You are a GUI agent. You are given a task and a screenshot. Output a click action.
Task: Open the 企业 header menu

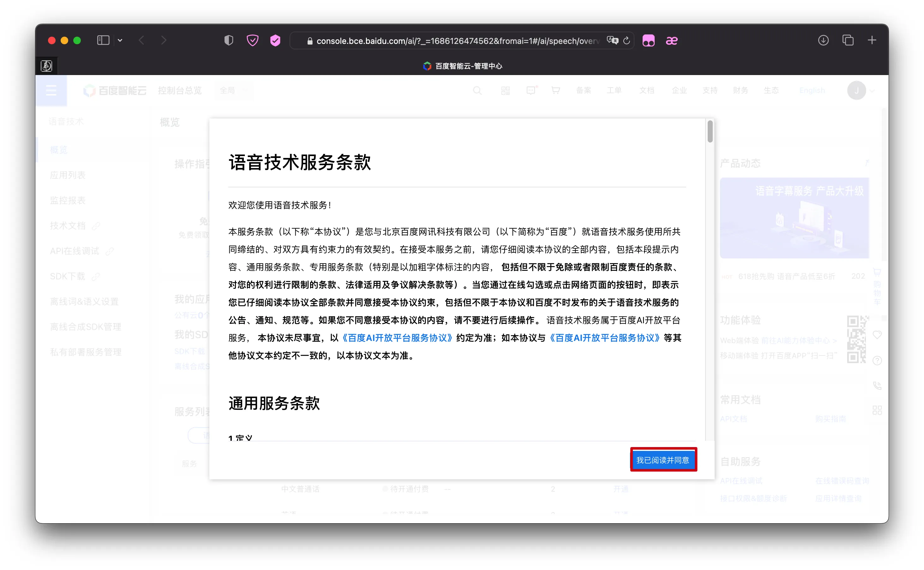[680, 90]
